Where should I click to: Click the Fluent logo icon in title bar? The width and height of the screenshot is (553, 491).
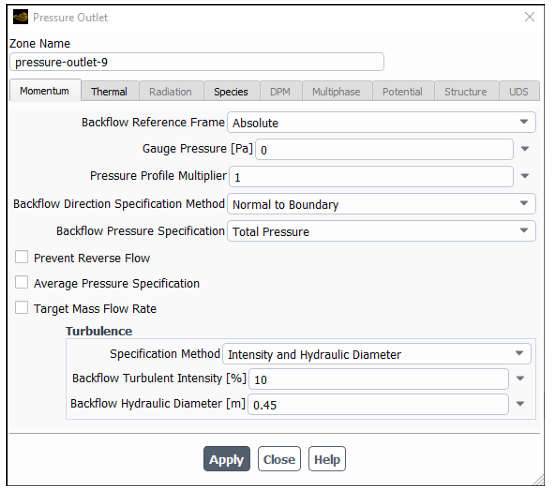click(x=20, y=17)
